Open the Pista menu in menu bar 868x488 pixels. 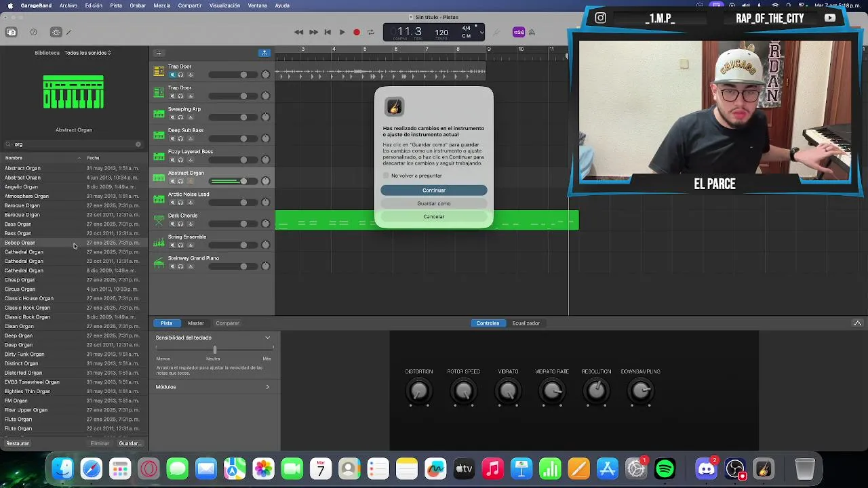[x=116, y=5]
